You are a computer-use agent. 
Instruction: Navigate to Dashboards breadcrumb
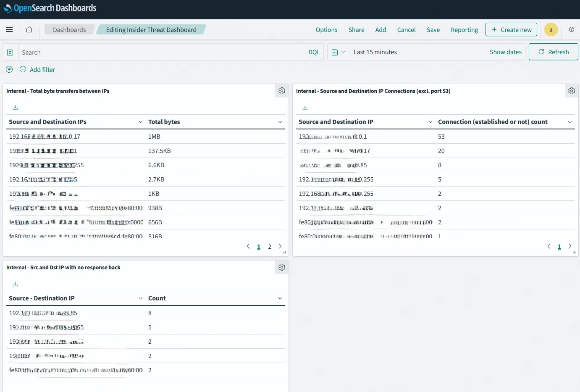(x=69, y=30)
